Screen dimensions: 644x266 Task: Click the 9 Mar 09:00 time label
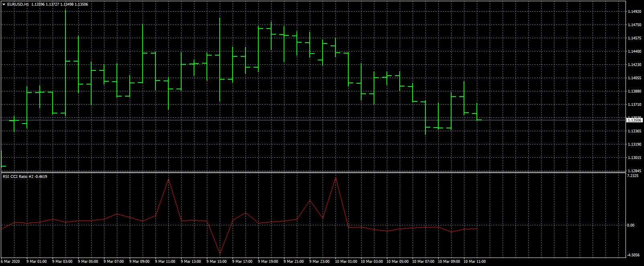pyautogui.click(x=139, y=262)
